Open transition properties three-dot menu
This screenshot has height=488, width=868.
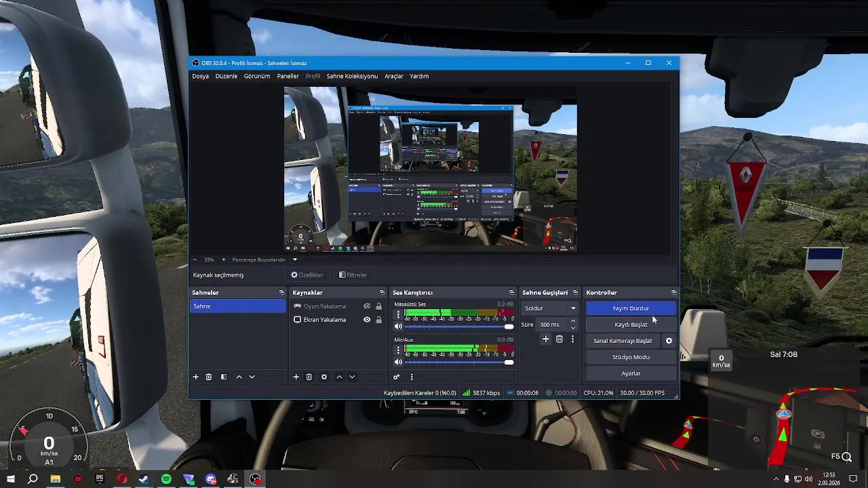[572, 339]
